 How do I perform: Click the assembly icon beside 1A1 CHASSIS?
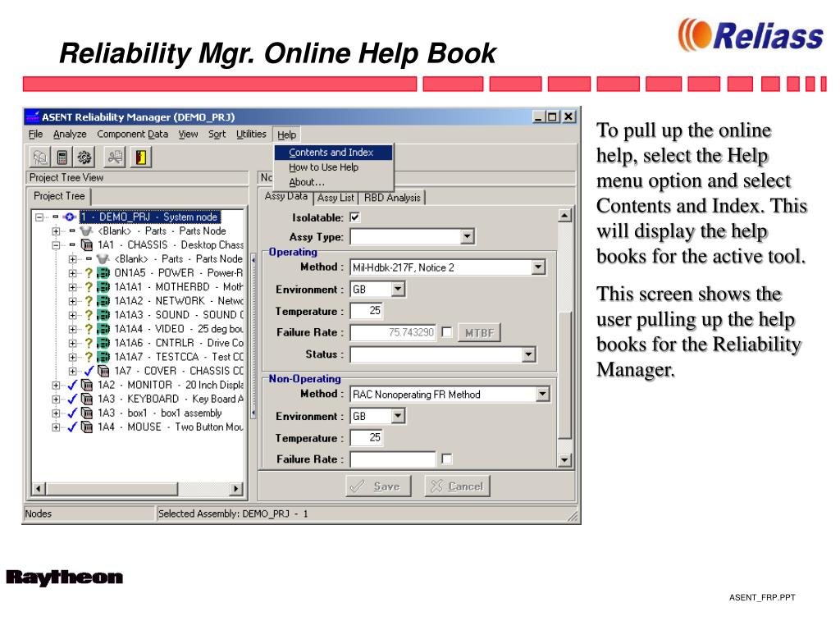point(87,244)
